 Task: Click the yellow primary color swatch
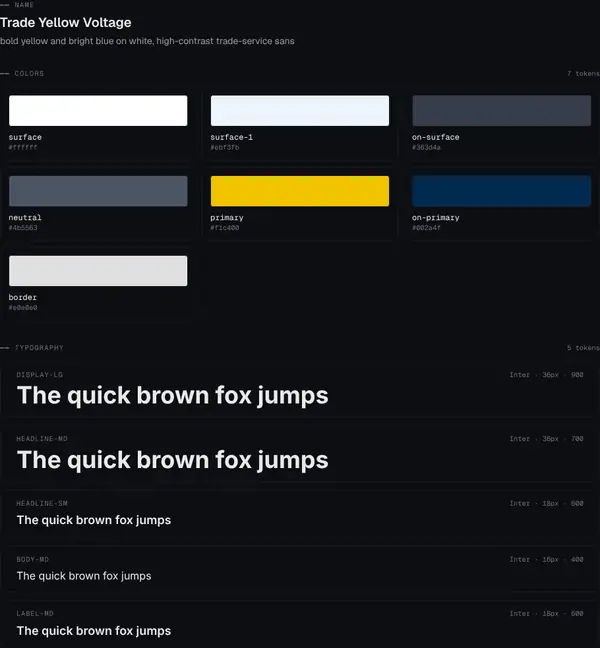coord(300,191)
